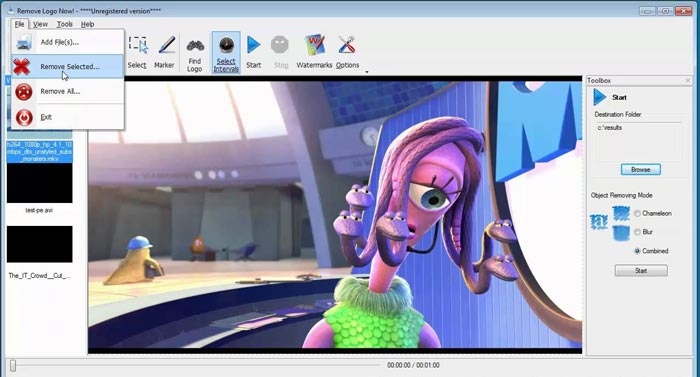Select the Combined removing mode
The width and height of the screenshot is (700, 377).
click(638, 251)
